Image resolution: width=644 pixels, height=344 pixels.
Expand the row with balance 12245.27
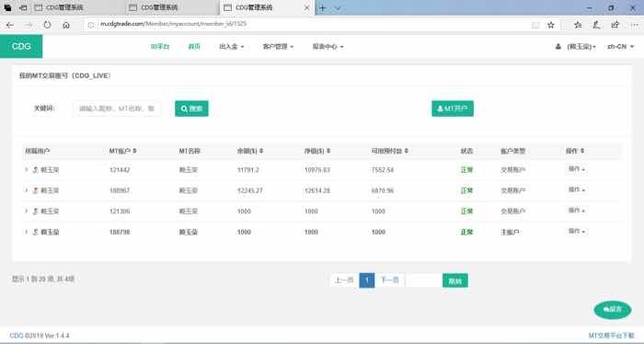pos(27,190)
